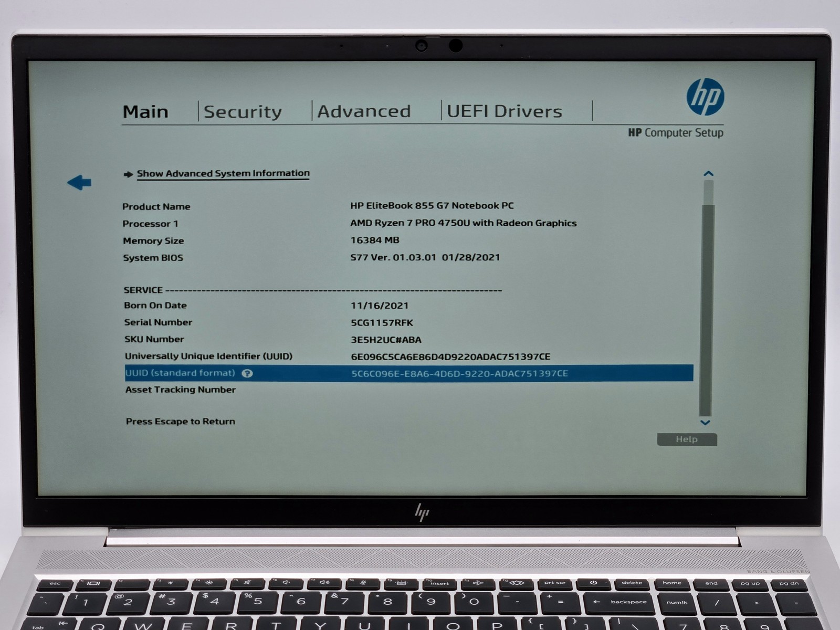Click the Born On Date label

155,306
